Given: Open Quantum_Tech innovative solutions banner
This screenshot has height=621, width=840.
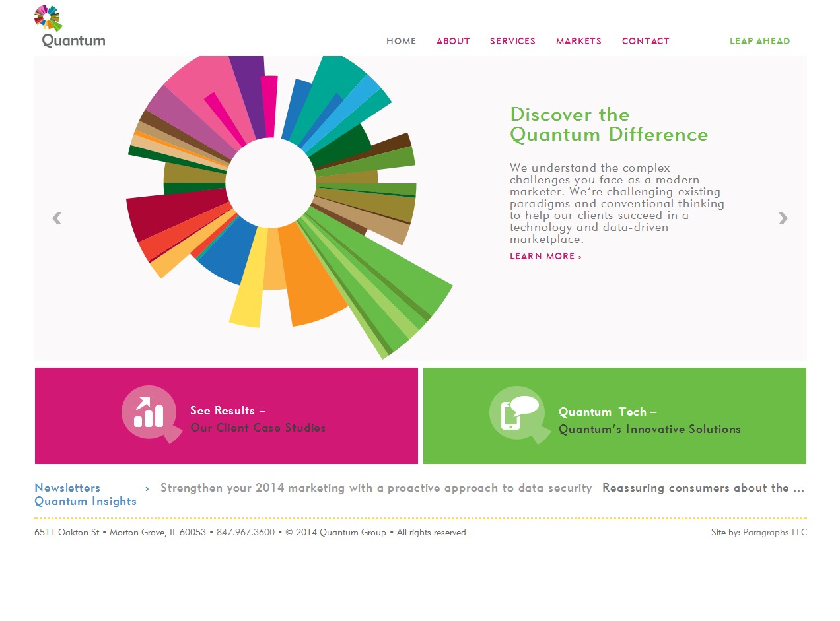Looking at the screenshot, I should coord(649,421).
